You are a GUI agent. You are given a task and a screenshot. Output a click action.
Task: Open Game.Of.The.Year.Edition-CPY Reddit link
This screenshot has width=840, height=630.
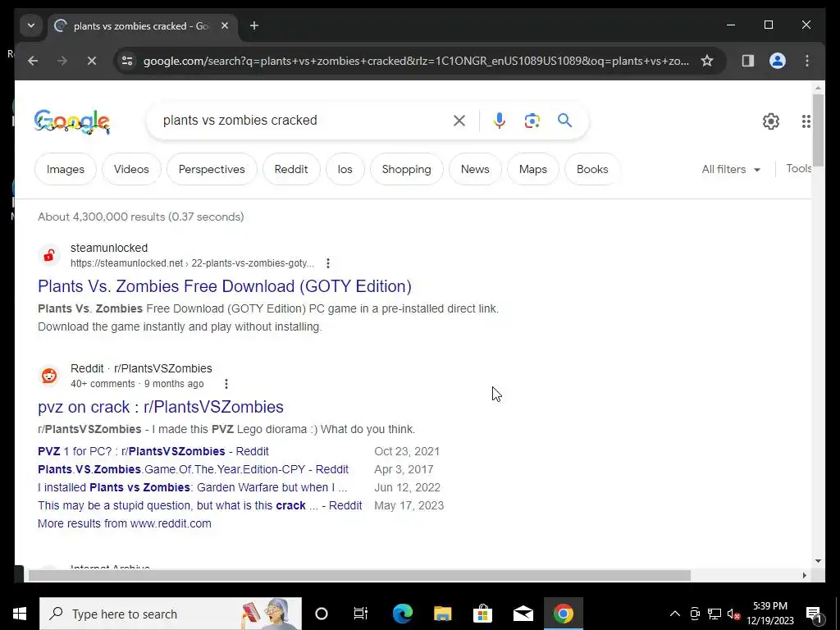pos(193,470)
